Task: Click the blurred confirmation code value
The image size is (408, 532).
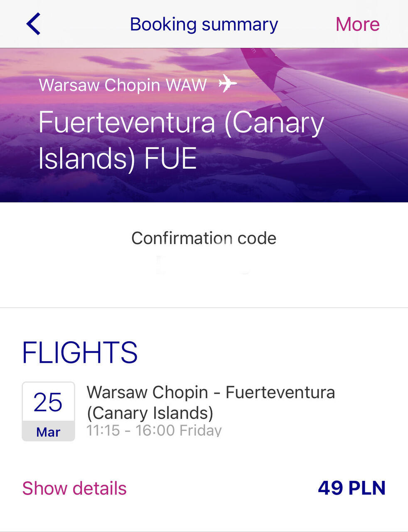Action: [x=204, y=265]
